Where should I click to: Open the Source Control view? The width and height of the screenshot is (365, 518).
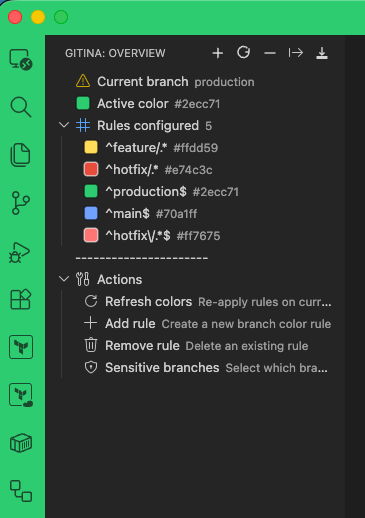[21, 203]
